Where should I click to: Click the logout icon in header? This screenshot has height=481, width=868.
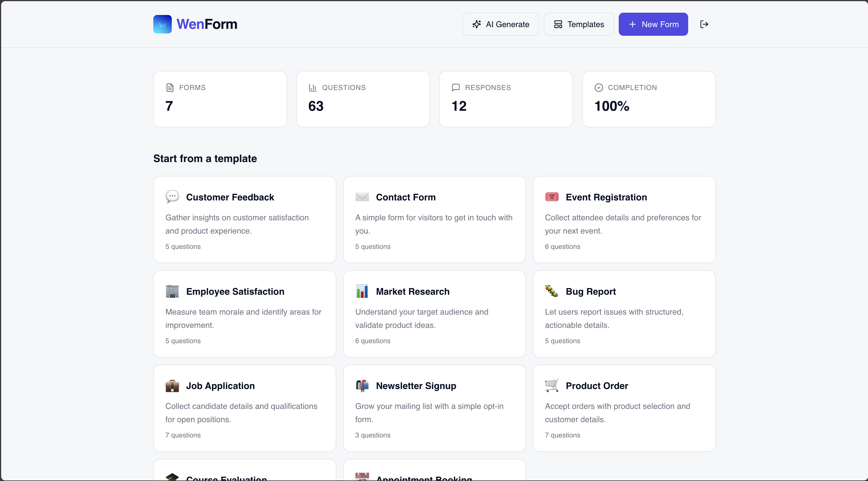point(704,24)
